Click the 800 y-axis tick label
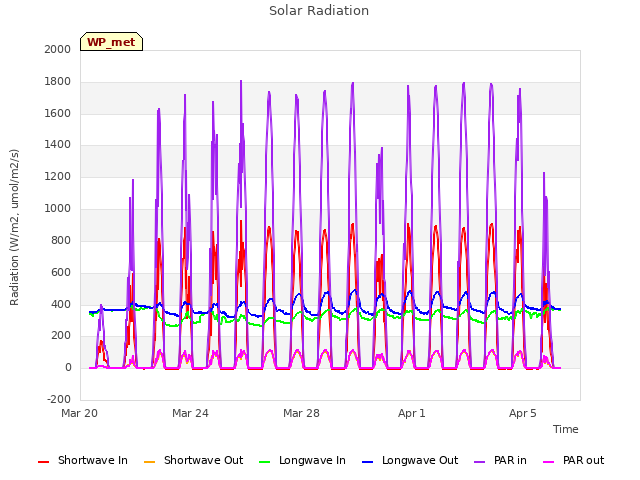The image size is (640, 480). click(61, 240)
